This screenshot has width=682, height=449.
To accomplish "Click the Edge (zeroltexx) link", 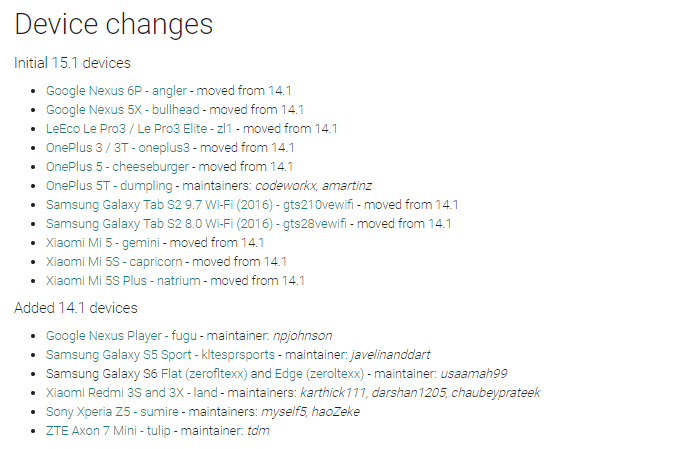I will [x=319, y=374].
